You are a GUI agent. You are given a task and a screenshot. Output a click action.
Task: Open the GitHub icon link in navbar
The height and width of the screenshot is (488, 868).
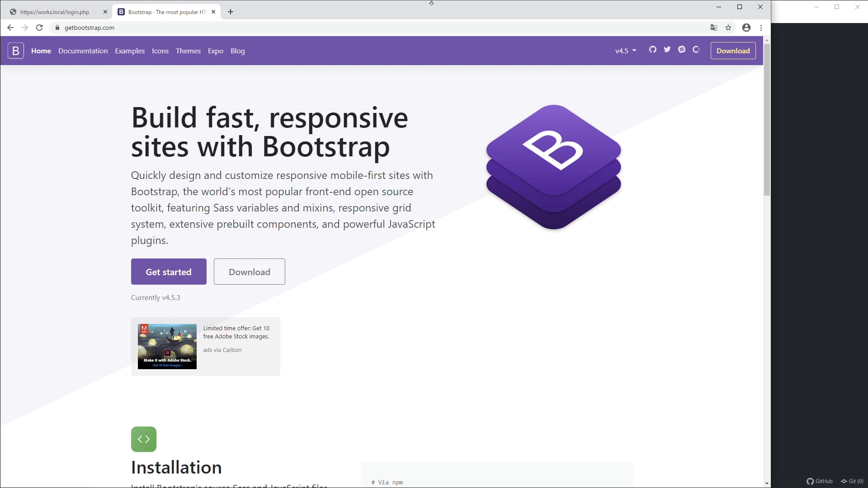653,50
